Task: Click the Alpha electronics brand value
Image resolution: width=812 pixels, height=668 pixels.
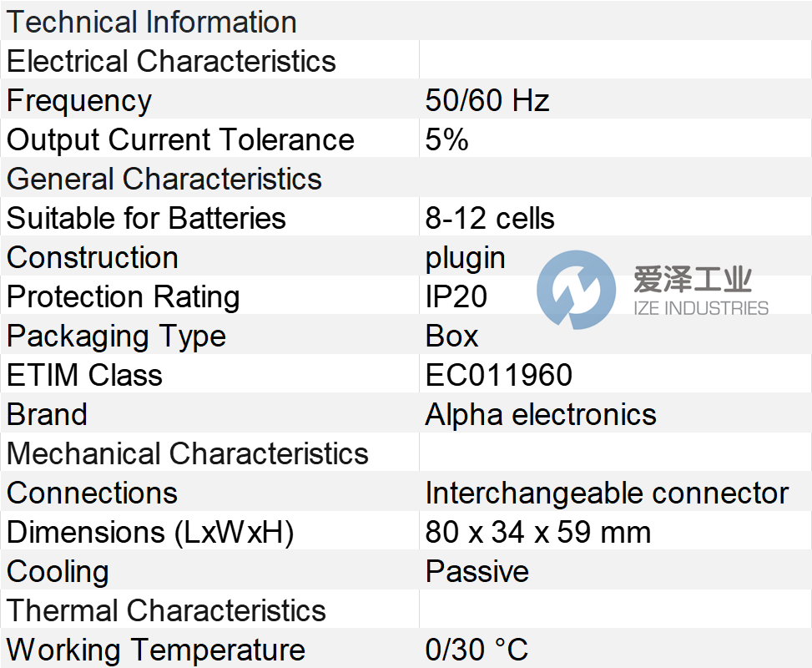Action: point(541,414)
